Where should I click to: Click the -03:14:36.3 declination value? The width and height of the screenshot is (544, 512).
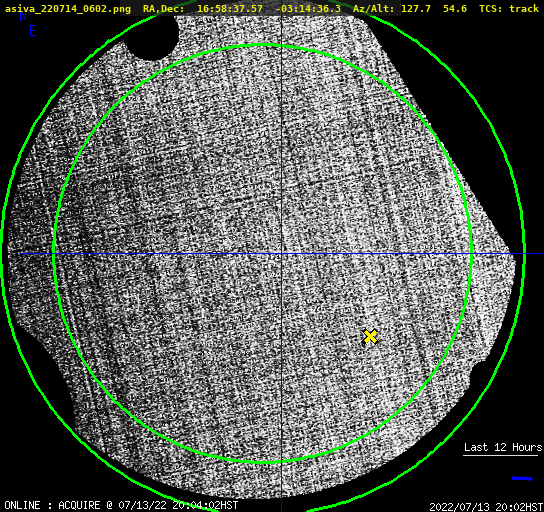point(308,9)
